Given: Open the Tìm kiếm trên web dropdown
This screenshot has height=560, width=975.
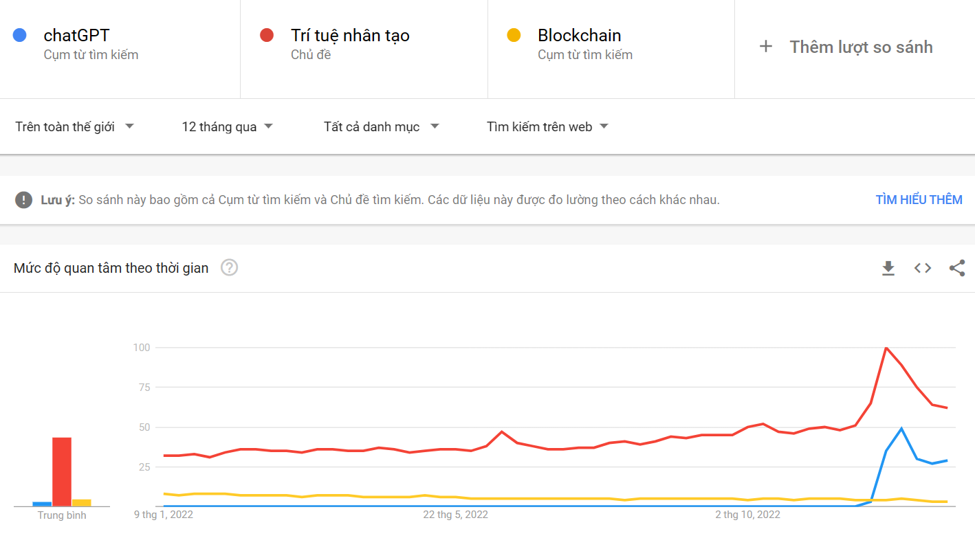Looking at the screenshot, I should (x=547, y=126).
